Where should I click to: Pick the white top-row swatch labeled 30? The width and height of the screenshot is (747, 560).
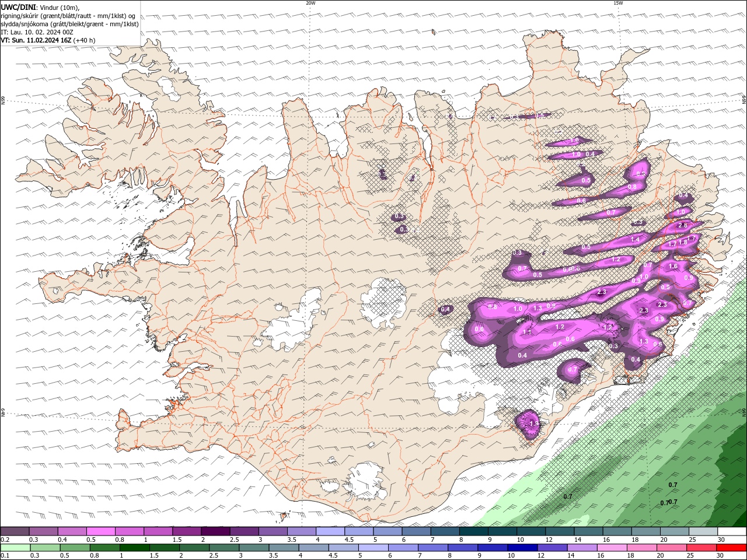tap(732, 531)
